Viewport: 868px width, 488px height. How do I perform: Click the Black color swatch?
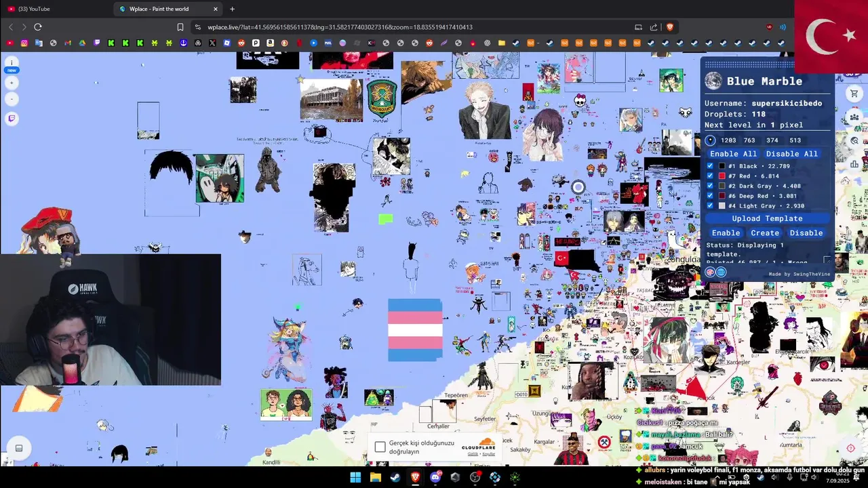pyautogui.click(x=722, y=166)
